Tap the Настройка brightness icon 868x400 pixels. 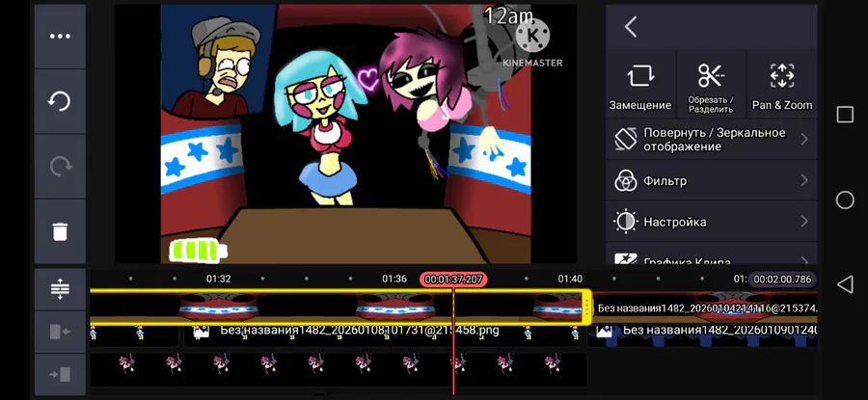(x=626, y=222)
